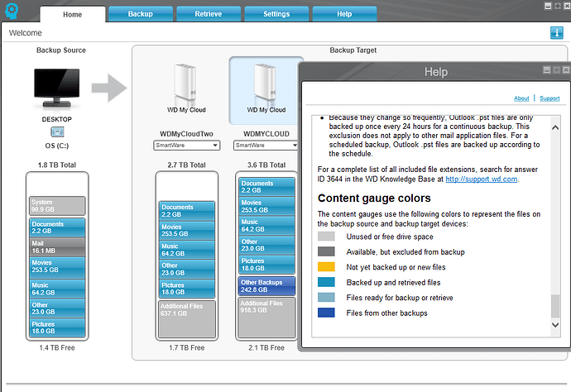The image size is (571, 392).
Task: Select Documents 2.2 GB in WDMyCloudTwo gauge
Action: click(x=187, y=211)
